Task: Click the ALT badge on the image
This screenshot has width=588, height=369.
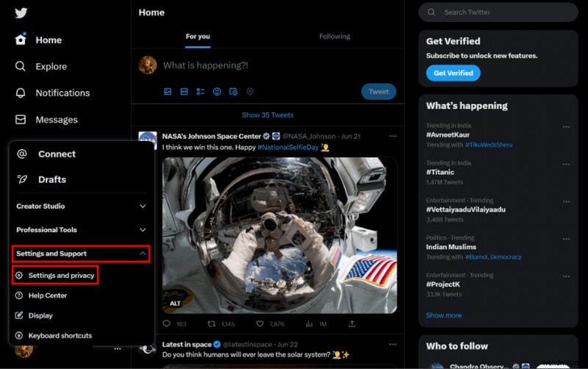Action: click(175, 303)
